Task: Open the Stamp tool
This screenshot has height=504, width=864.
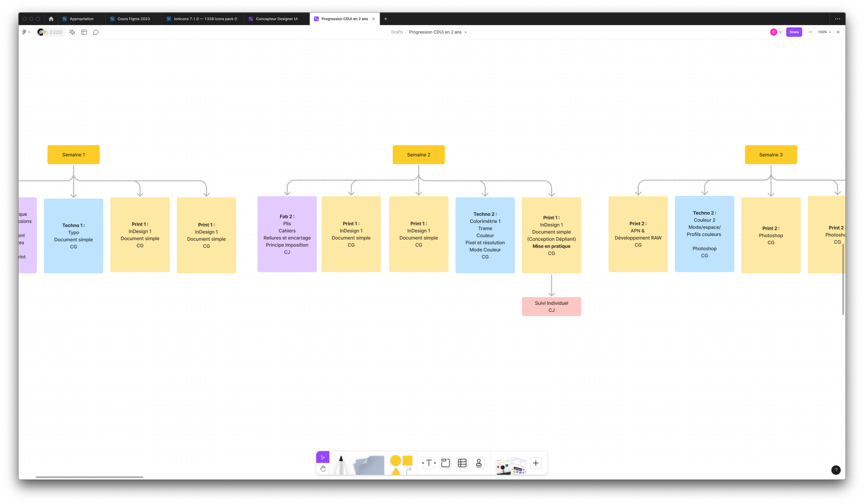Action: [x=479, y=463]
